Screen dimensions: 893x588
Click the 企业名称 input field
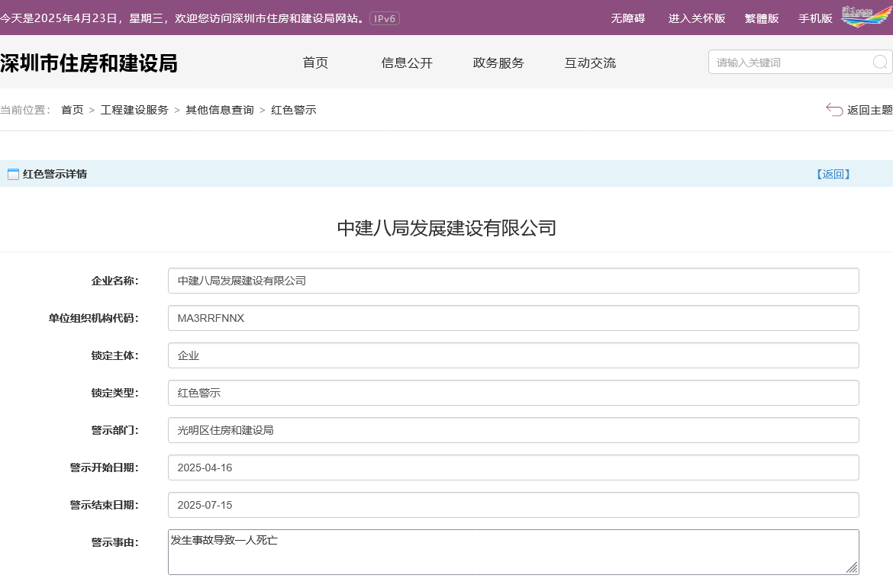click(x=513, y=281)
